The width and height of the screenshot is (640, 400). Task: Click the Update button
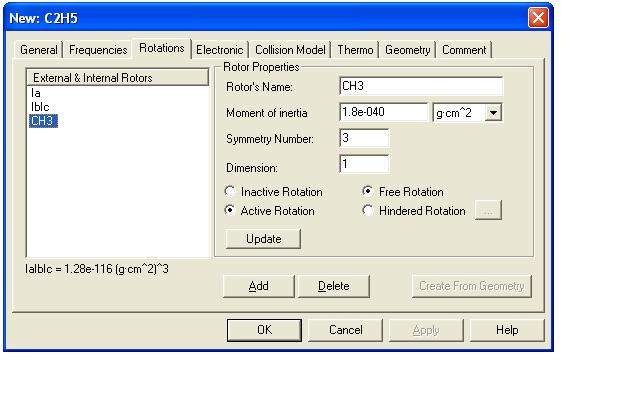[263, 239]
